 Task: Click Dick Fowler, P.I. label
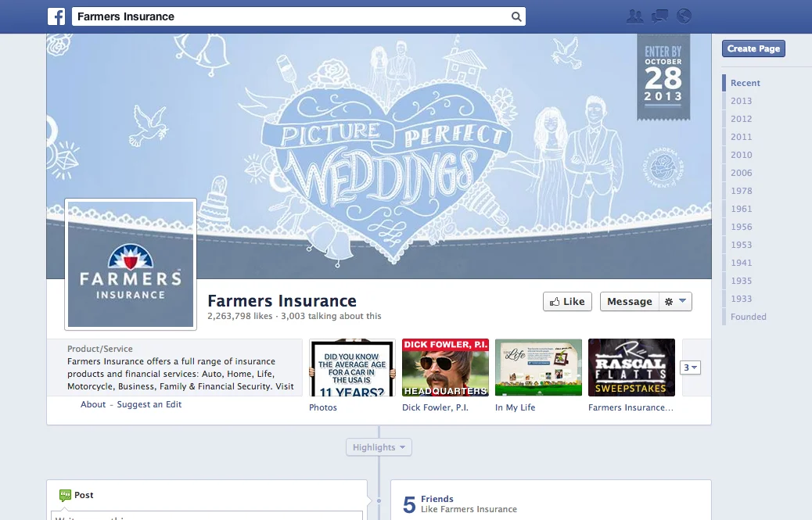click(x=435, y=407)
